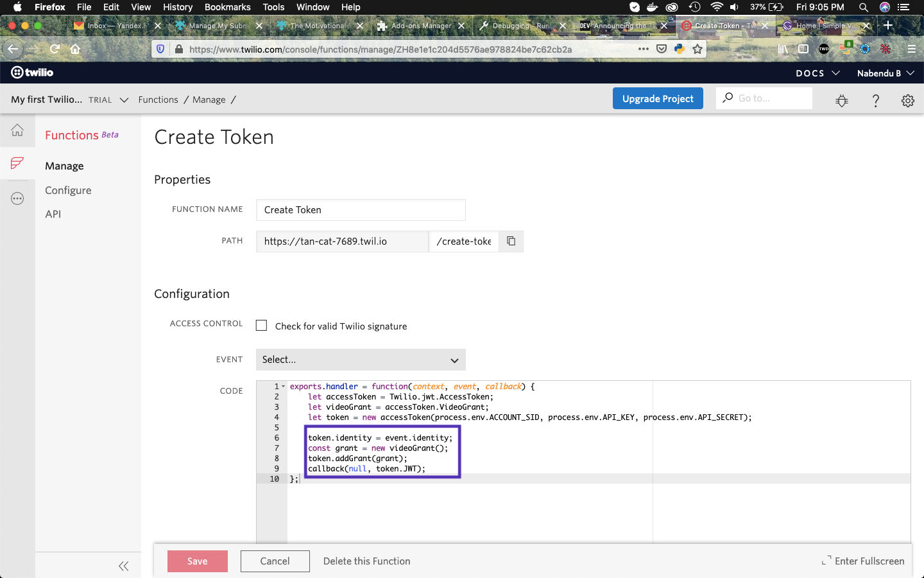This screenshot has width=924, height=578.
Task: Open the Firefox File menu
Action: pos(84,7)
